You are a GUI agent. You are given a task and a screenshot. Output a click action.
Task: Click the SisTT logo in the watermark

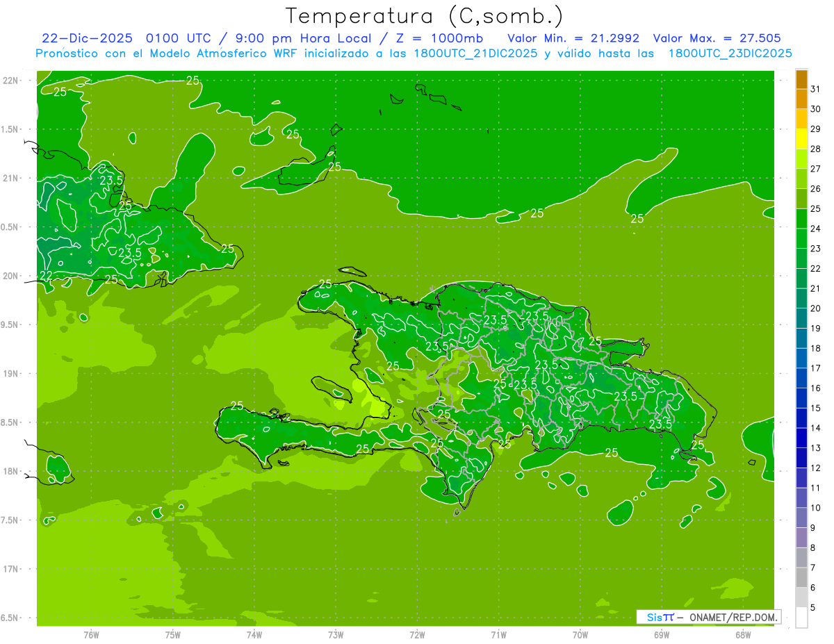click(660, 617)
